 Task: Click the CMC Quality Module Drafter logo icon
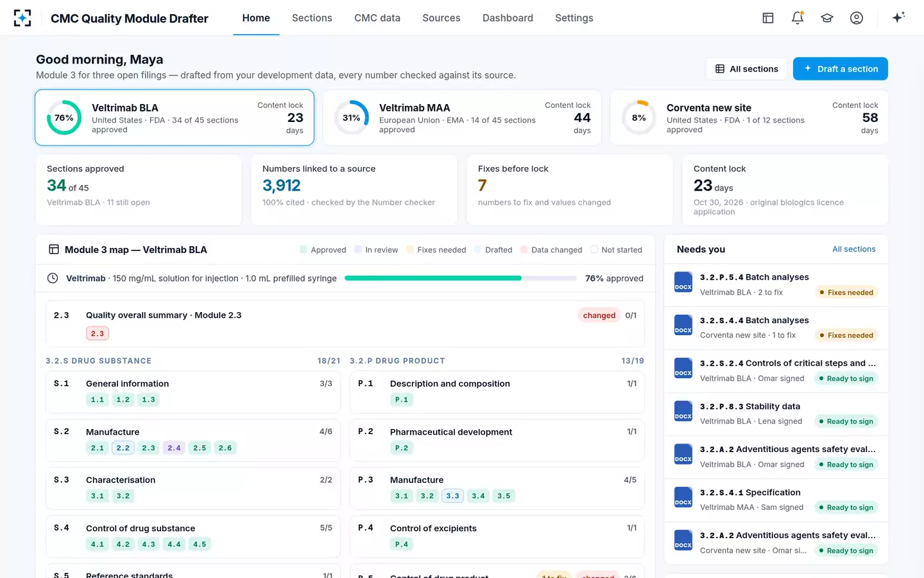[22, 18]
